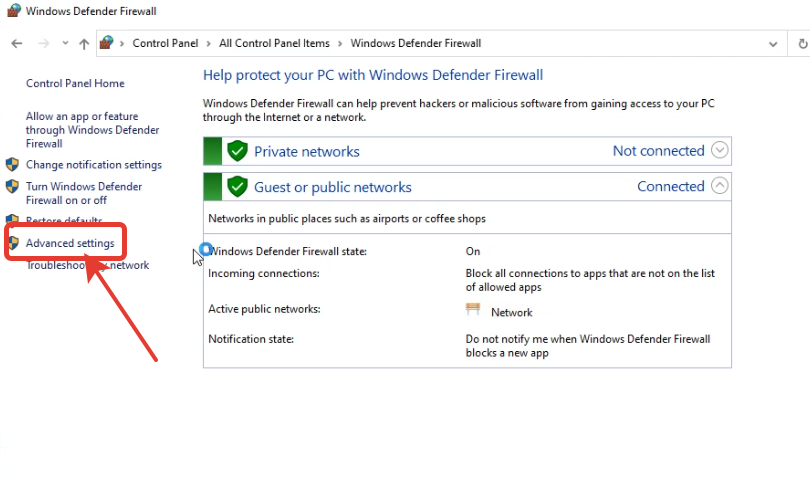Go back with the back arrow
Image resolution: width=810 pixels, height=490 pixels.
point(17,44)
